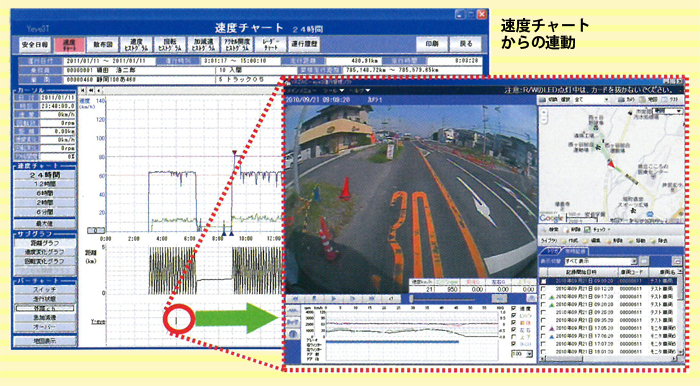Toggle the 速度 checkbox in the graph legend

pyautogui.click(x=513, y=309)
